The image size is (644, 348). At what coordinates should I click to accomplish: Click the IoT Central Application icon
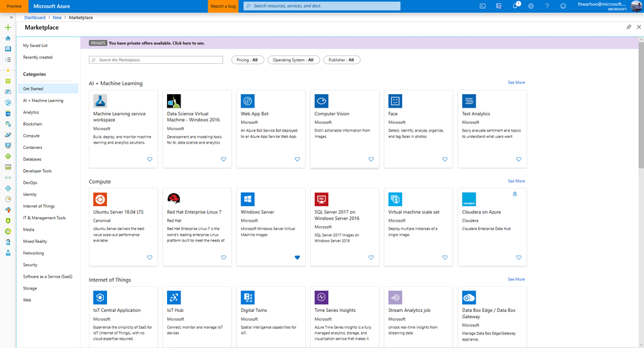100,298
